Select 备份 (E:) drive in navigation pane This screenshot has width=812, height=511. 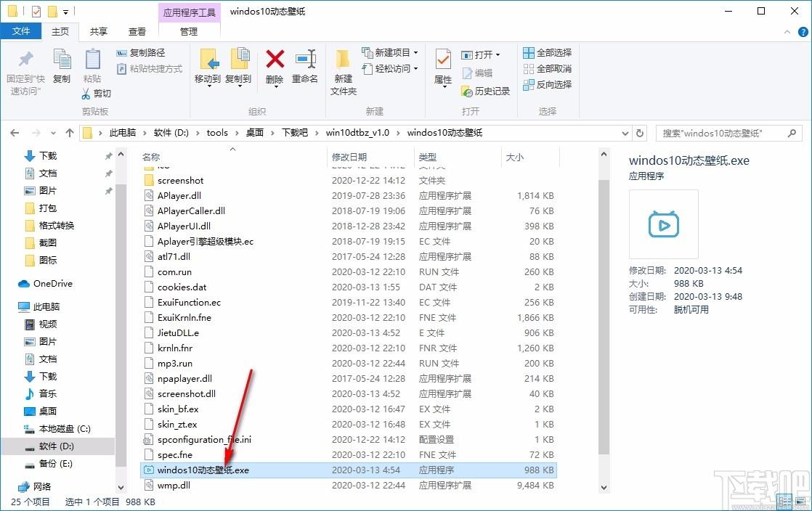(x=55, y=464)
